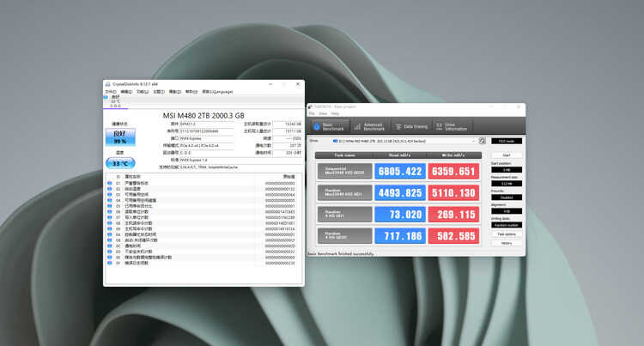Select write result 5110.130
Viewport: 644px width, 346px height.
coord(453,193)
